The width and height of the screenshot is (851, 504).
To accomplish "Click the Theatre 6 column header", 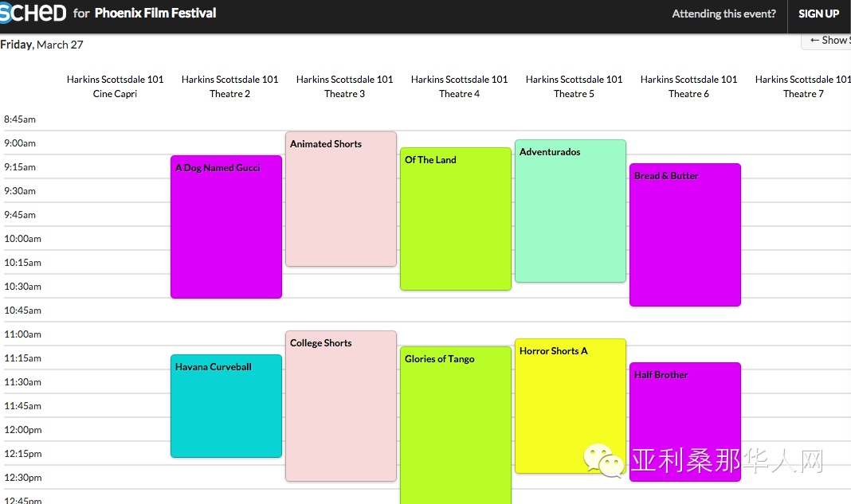I will point(689,86).
